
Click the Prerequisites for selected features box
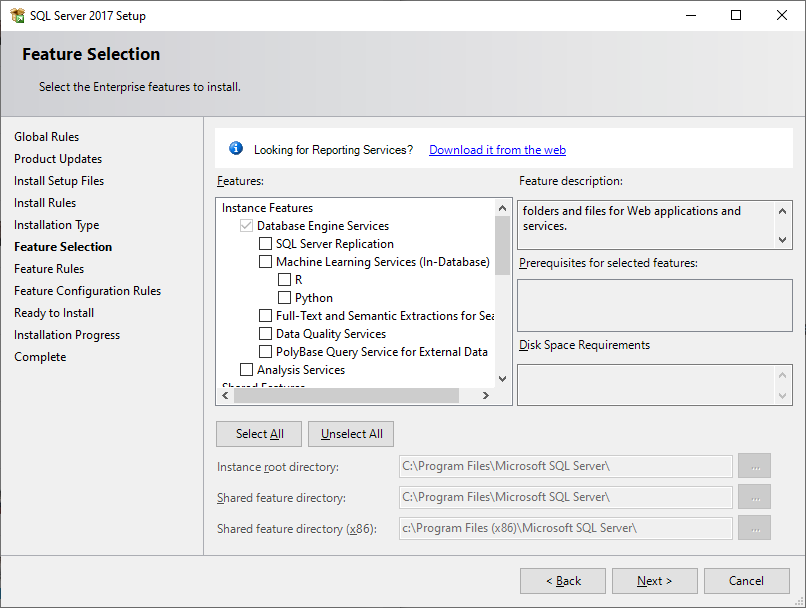[654, 305]
